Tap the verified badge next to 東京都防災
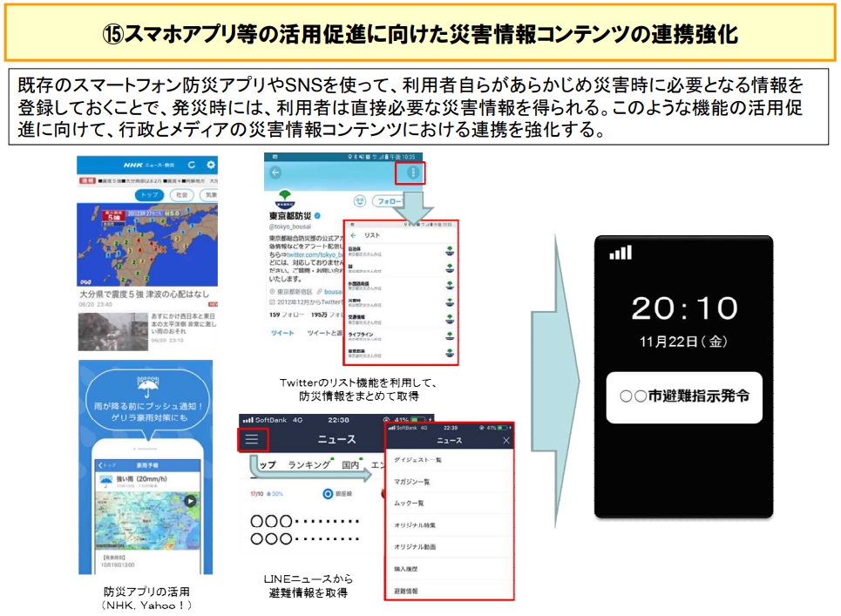Screen dimensions: 841x616 [317, 216]
